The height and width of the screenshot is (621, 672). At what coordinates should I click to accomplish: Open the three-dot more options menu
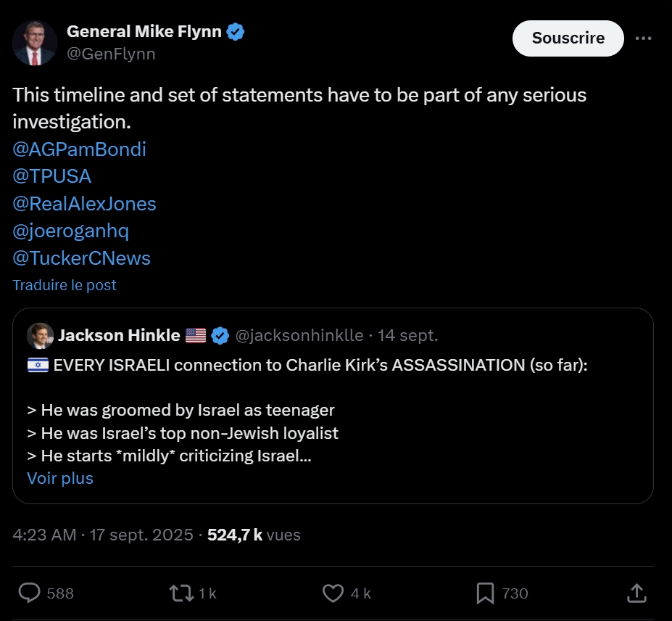point(643,39)
